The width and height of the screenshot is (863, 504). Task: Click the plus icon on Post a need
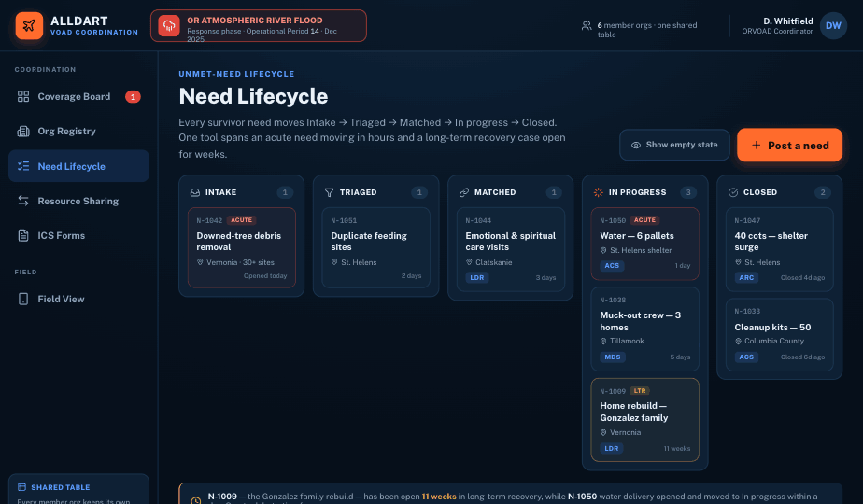click(x=757, y=146)
